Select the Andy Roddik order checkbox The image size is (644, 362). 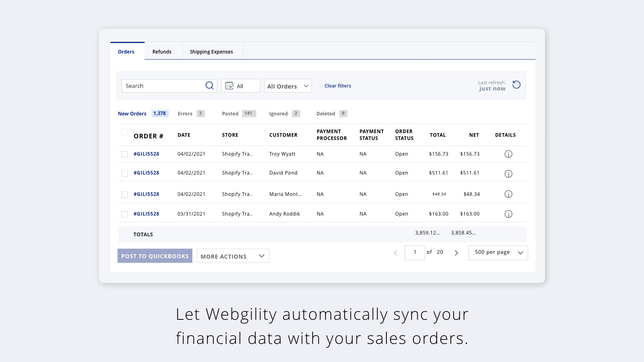[x=125, y=214]
